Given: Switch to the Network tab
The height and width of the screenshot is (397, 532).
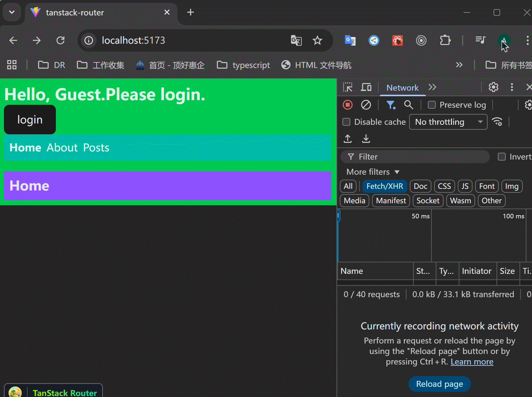Looking at the screenshot, I should [403, 88].
